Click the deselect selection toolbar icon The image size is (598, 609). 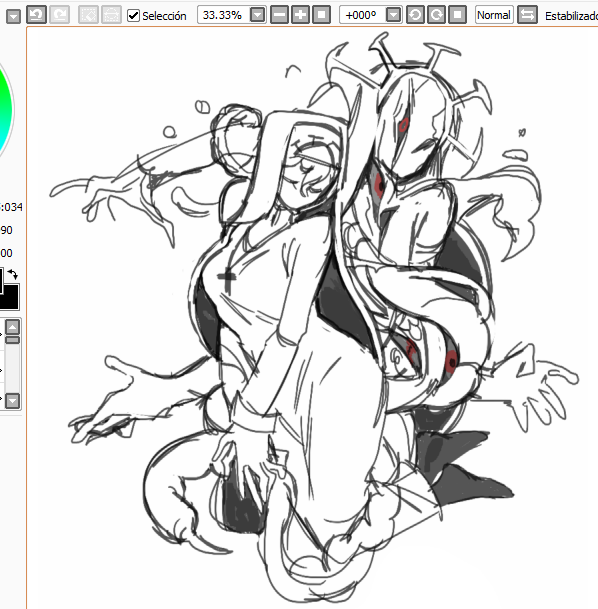[x=88, y=15]
